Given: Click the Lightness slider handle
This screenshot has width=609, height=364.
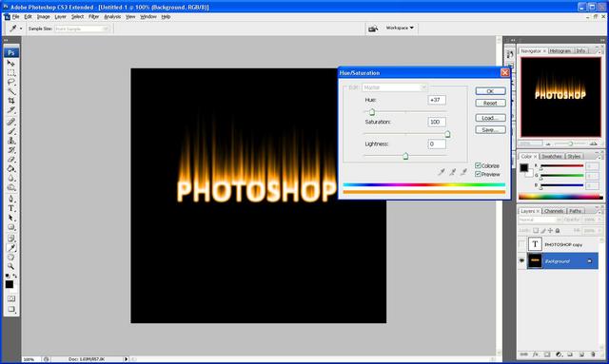Looking at the screenshot, I should click(405, 156).
